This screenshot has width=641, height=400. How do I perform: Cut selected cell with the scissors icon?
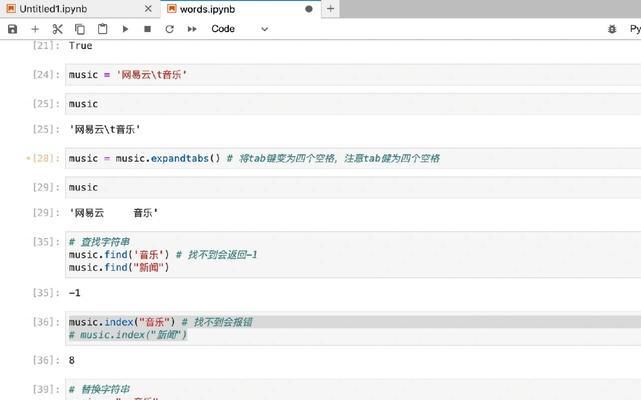[57, 29]
